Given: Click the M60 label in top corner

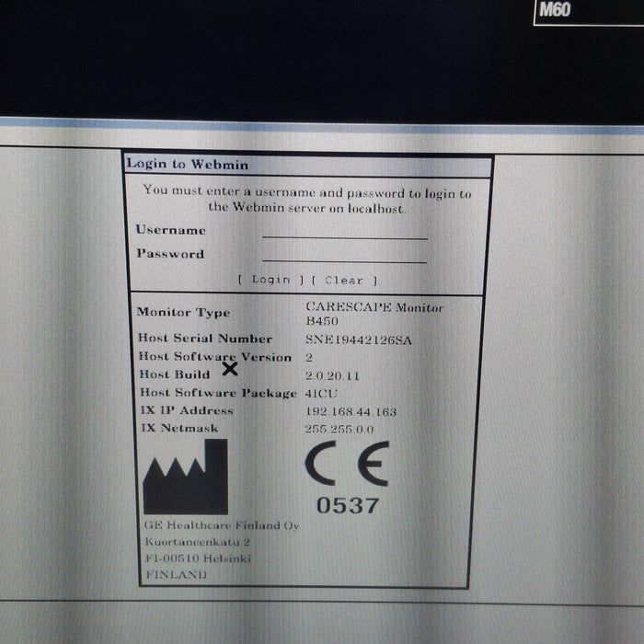Looking at the screenshot, I should (x=555, y=9).
